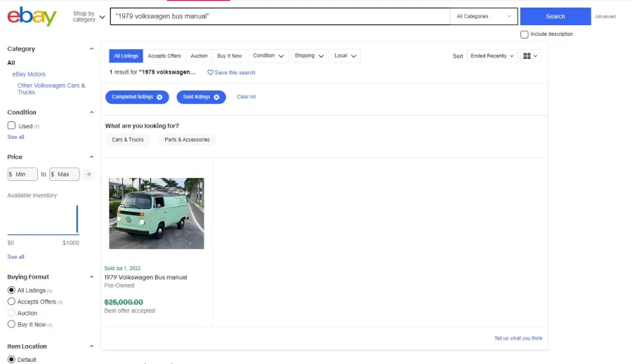
Task: Collapse the Buying Format sidebar section
Action: click(91, 277)
